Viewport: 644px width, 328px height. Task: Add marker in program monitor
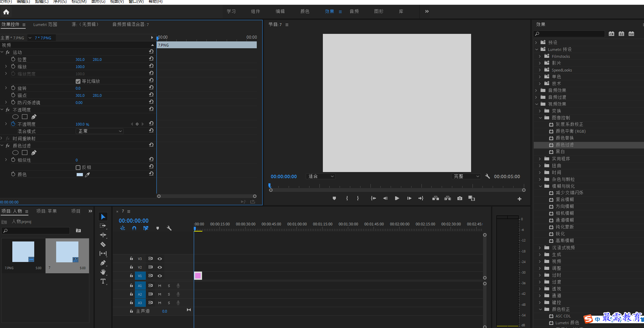tap(334, 198)
